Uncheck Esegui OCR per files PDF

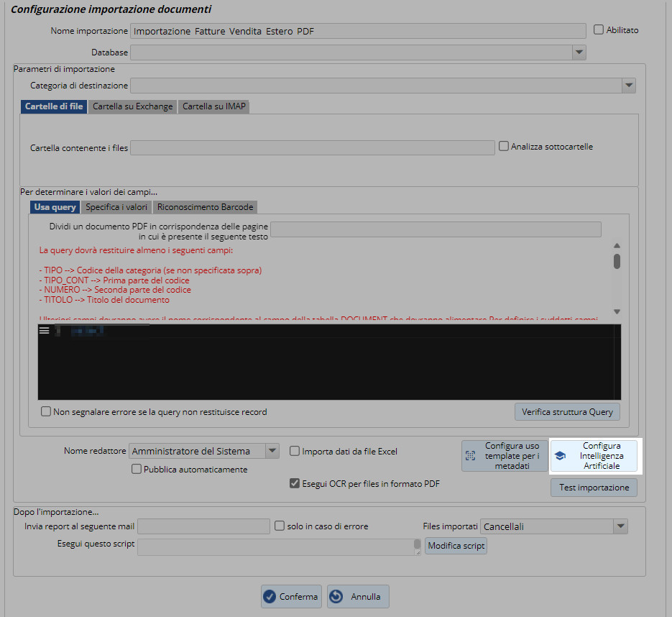(295, 484)
